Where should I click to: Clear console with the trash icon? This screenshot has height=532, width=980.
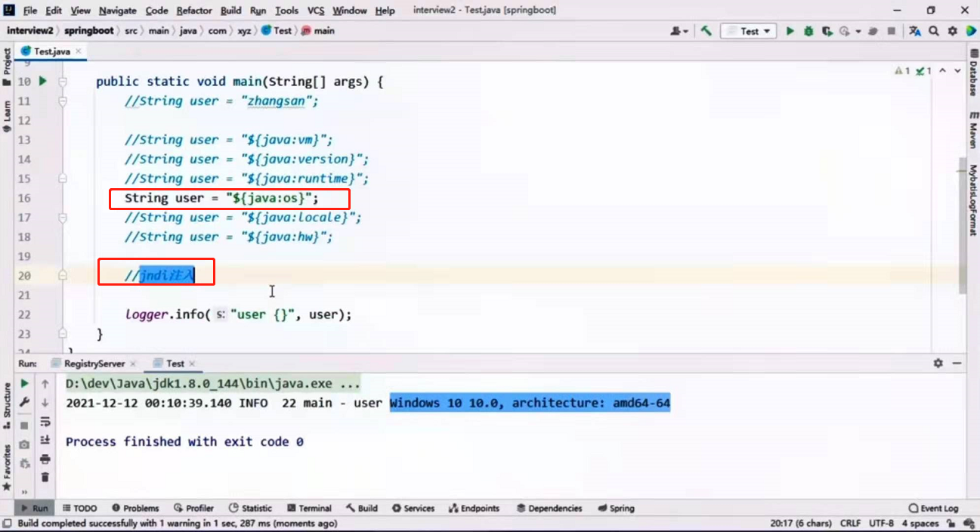tap(45, 477)
